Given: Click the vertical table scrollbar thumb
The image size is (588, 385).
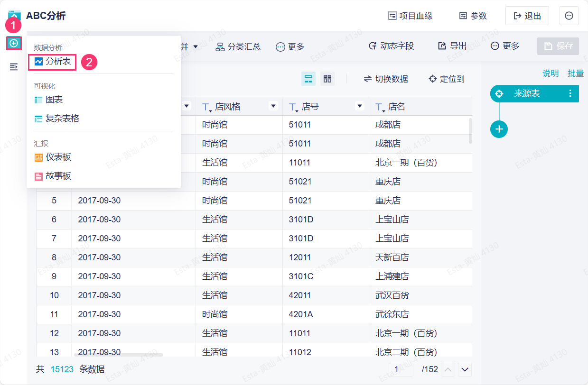Looking at the screenshot, I should pyautogui.click(x=471, y=131).
